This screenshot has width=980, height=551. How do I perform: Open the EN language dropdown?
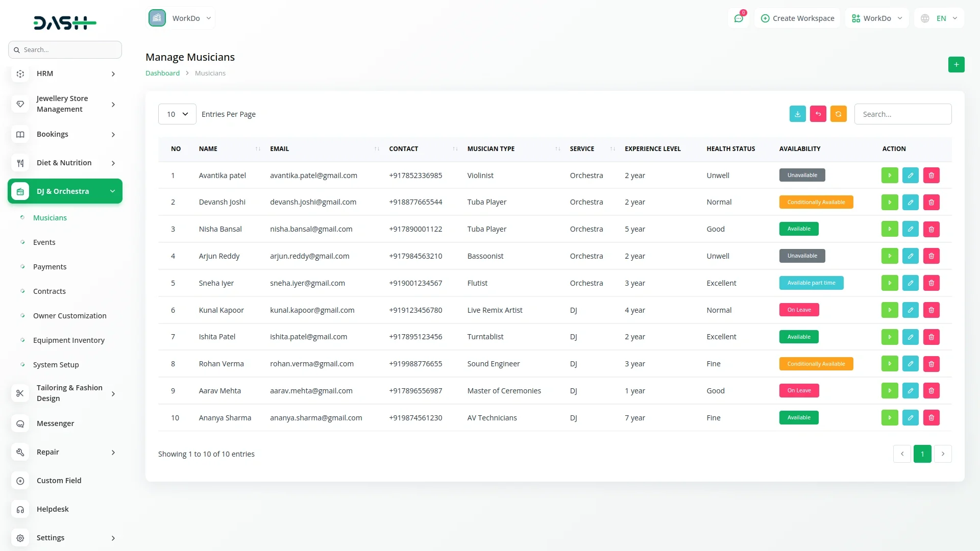pos(939,18)
